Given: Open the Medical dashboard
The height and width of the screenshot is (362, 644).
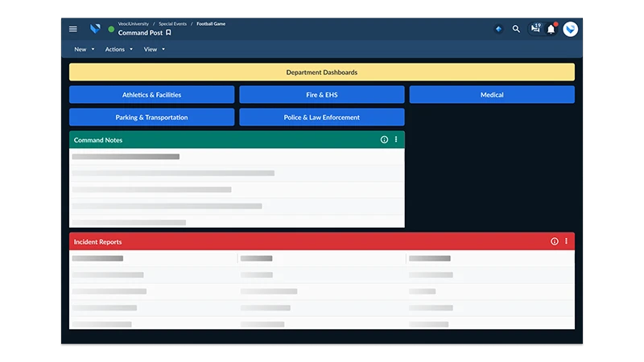Looking at the screenshot, I should 492,95.
